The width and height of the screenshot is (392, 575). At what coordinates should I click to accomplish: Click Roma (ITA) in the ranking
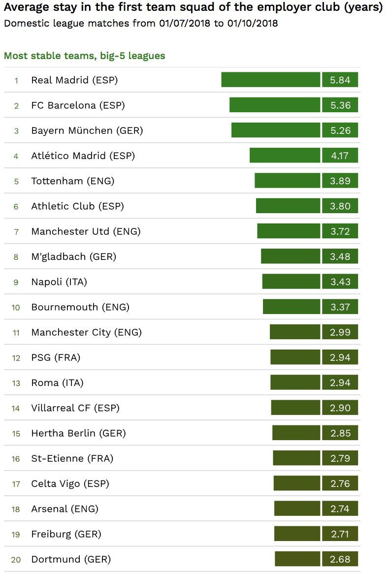click(x=57, y=383)
